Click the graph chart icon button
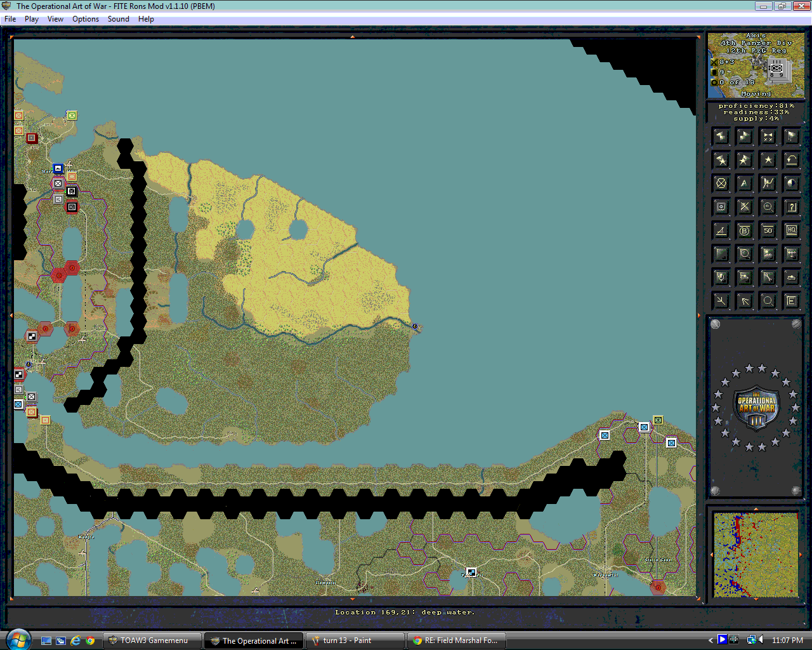 tap(768, 183)
